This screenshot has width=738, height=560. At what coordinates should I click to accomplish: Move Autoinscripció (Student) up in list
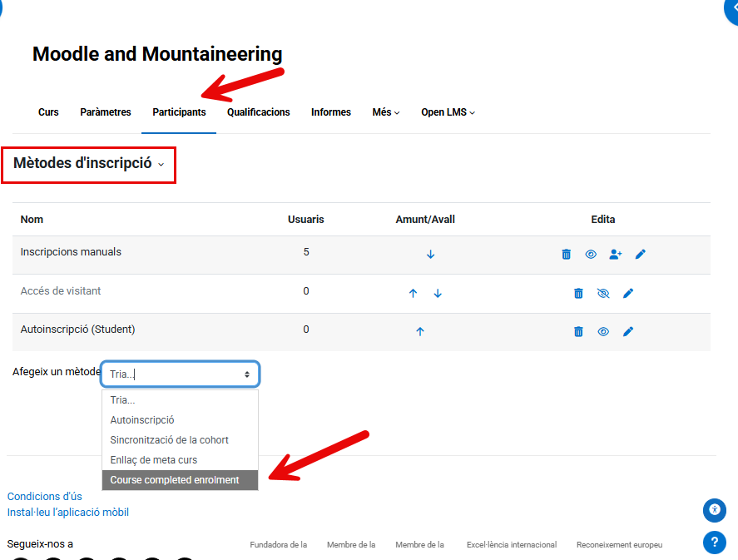(419, 332)
